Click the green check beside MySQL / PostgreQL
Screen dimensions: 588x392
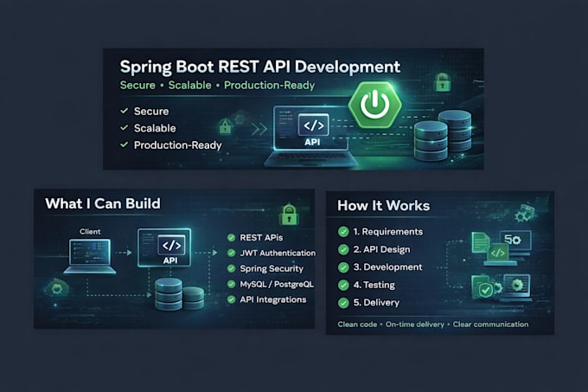[x=232, y=284]
